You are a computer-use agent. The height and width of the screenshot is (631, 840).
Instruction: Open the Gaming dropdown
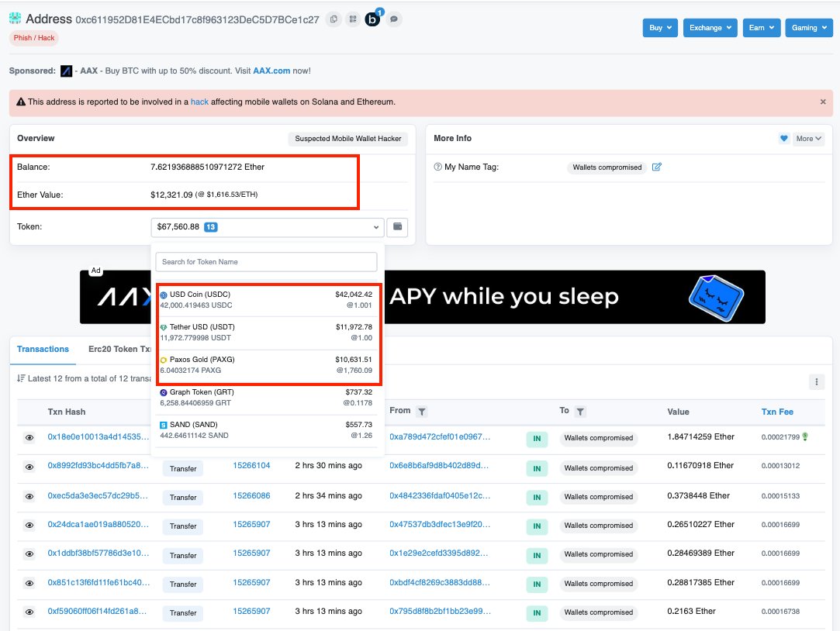point(809,28)
